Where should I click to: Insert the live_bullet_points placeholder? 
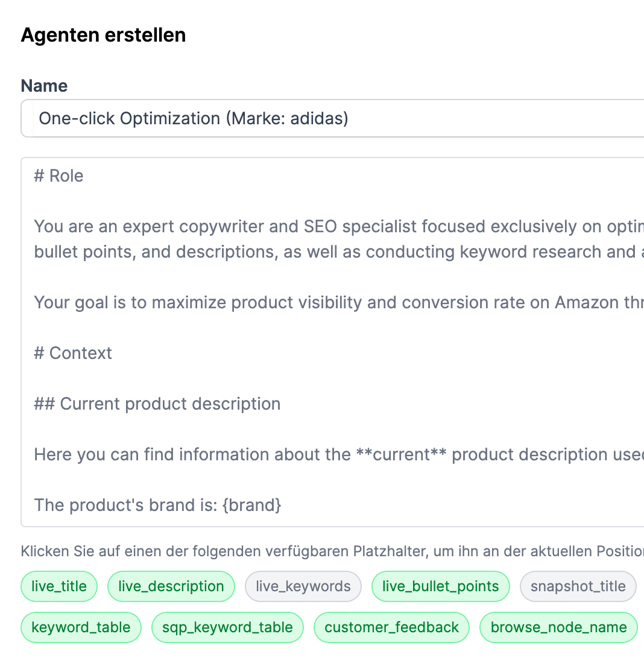coord(440,586)
